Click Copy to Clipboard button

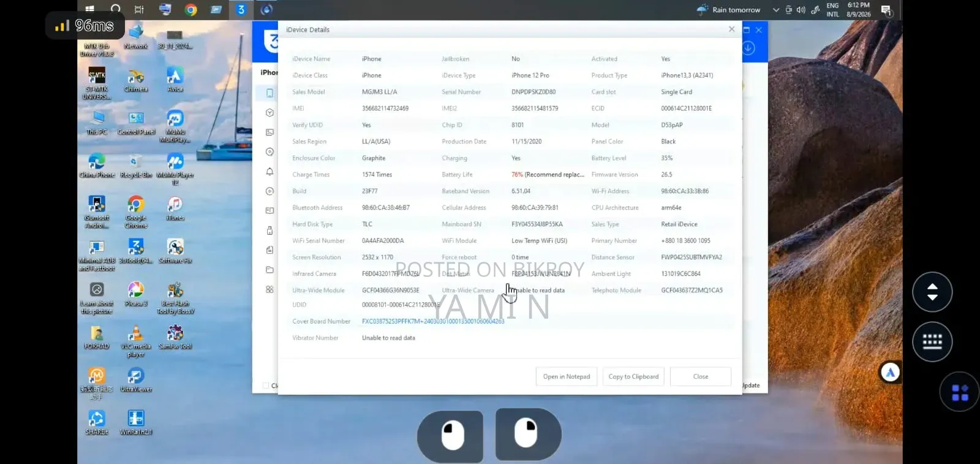[x=633, y=376]
